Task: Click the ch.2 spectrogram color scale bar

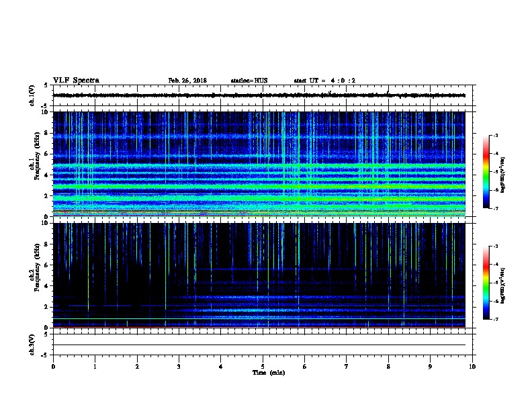Action: coord(486,283)
